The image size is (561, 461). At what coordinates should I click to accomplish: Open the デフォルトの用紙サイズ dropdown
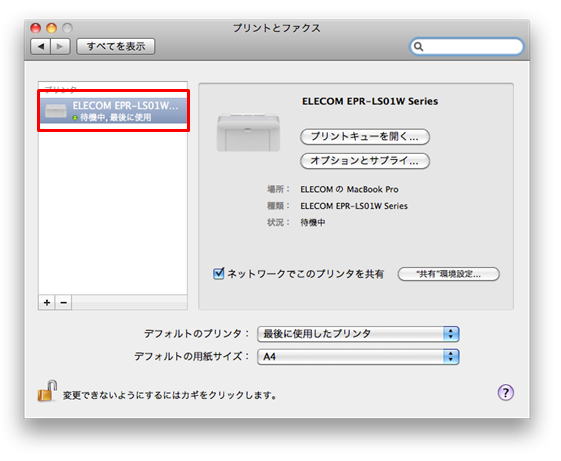click(x=358, y=357)
